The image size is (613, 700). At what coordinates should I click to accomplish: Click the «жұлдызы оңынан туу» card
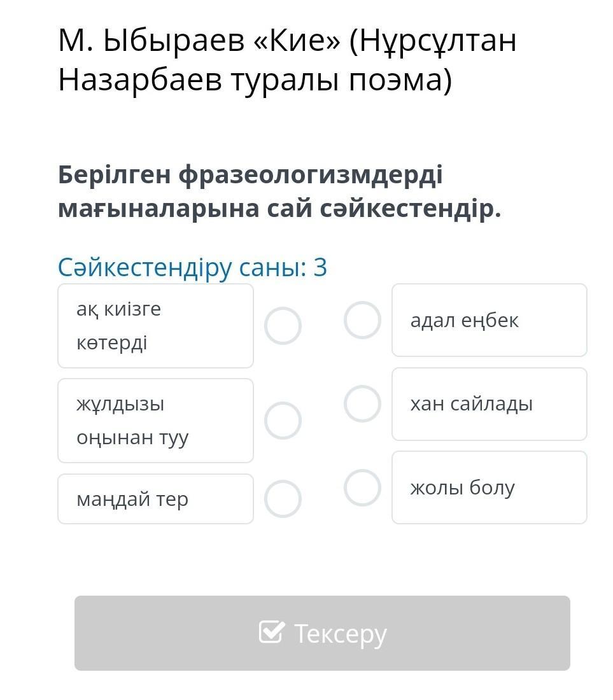[155, 421]
